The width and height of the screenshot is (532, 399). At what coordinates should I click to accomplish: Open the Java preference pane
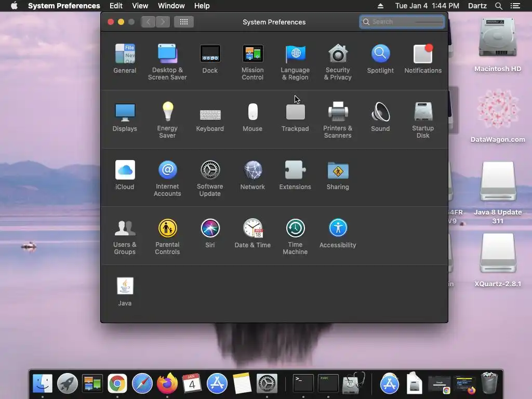pyautogui.click(x=125, y=292)
